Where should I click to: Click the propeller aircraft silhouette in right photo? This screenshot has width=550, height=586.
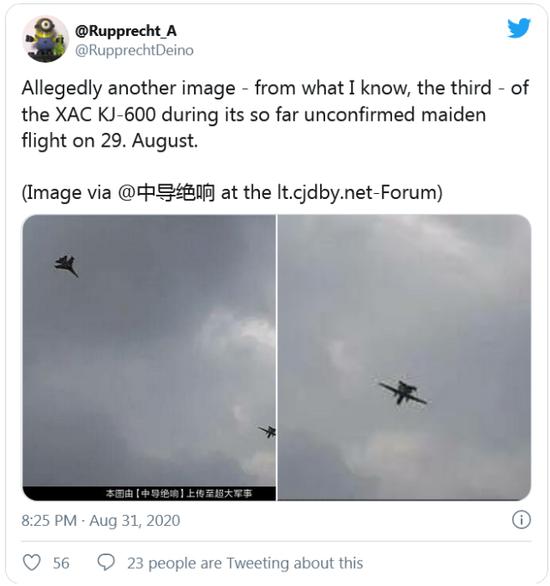(403, 392)
